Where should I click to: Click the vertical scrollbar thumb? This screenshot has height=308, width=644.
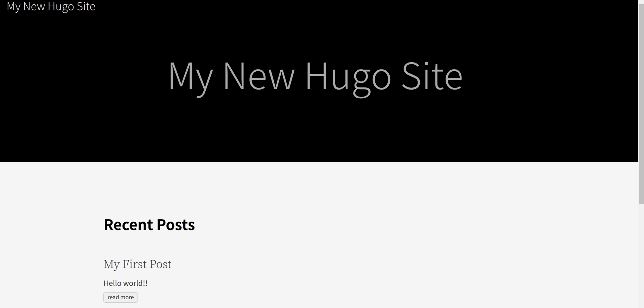click(641, 102)
